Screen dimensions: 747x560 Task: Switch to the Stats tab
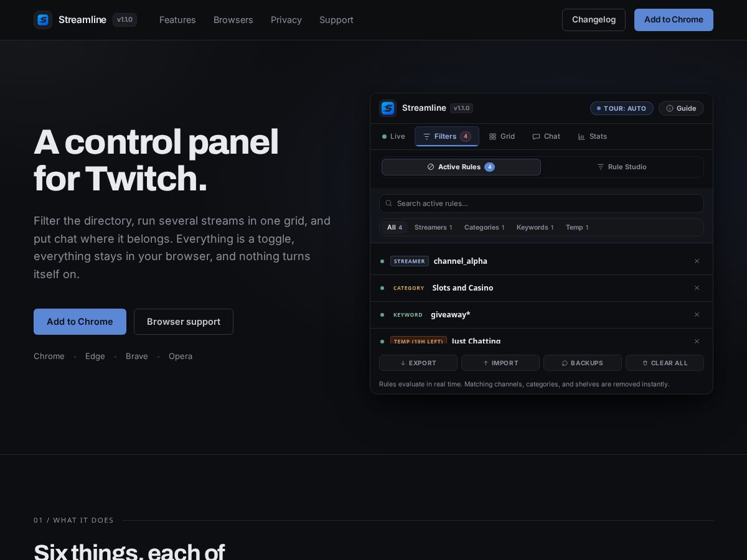tap(592, 136)
